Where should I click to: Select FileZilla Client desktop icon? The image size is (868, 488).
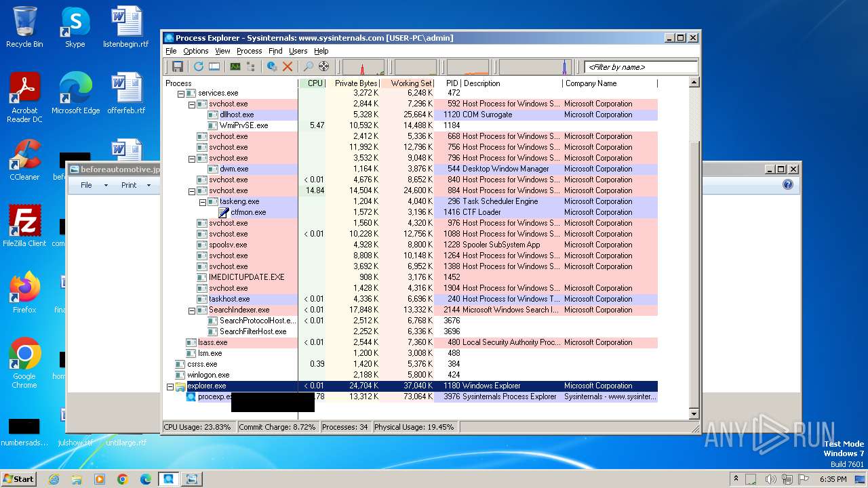(x=24, y=226)
